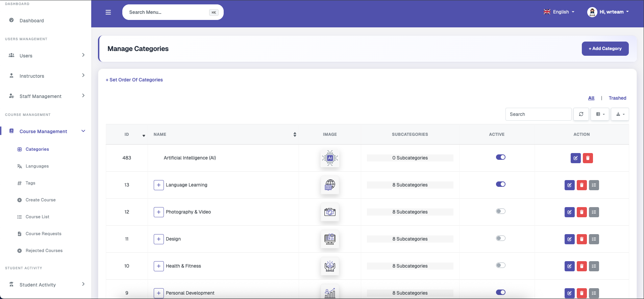
Task: Expand the Photography & Video row
Action: point(159,212)
